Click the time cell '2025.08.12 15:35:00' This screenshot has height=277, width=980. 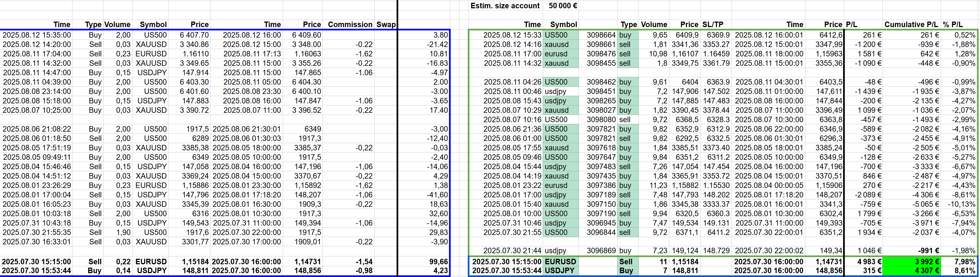click(36, 35)
